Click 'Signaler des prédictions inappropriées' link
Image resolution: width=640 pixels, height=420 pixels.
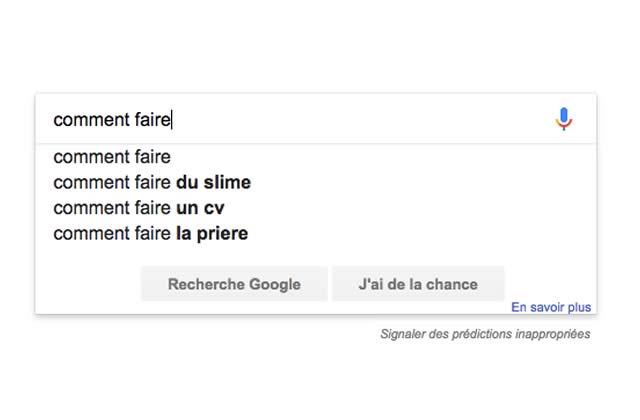(485, 334)
